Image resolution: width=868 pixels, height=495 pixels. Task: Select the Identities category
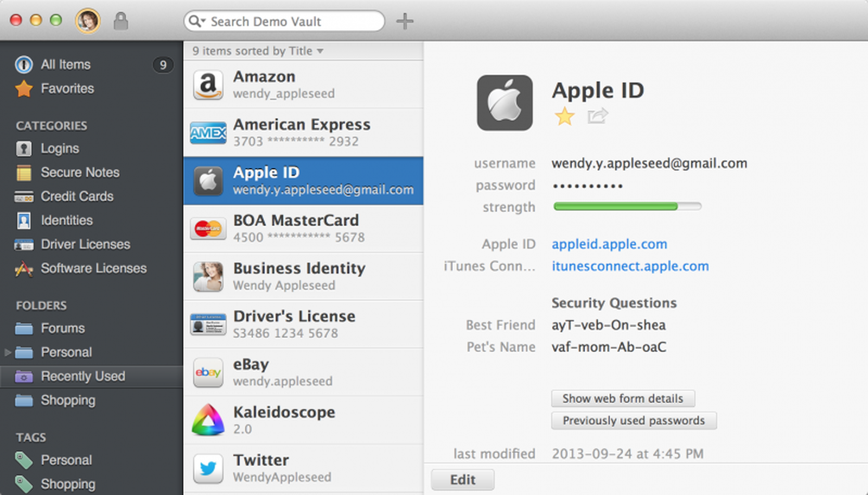[x=66, y=220]
